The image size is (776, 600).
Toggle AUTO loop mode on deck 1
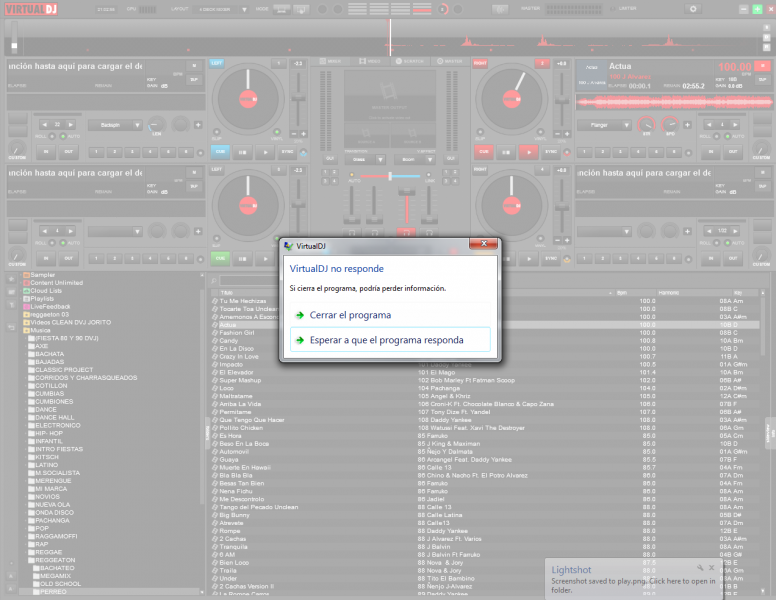tap(63, 136)
